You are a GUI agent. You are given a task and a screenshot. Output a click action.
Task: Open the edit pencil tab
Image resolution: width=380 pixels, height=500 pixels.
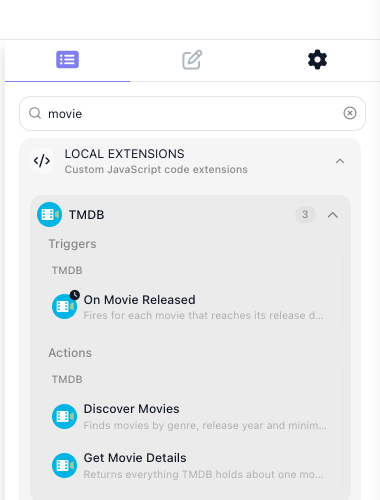point(192,60)
